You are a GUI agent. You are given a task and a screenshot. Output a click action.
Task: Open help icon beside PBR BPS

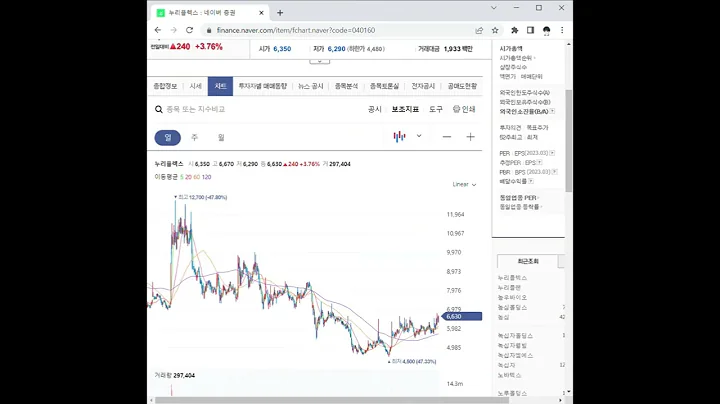point(555,172)
